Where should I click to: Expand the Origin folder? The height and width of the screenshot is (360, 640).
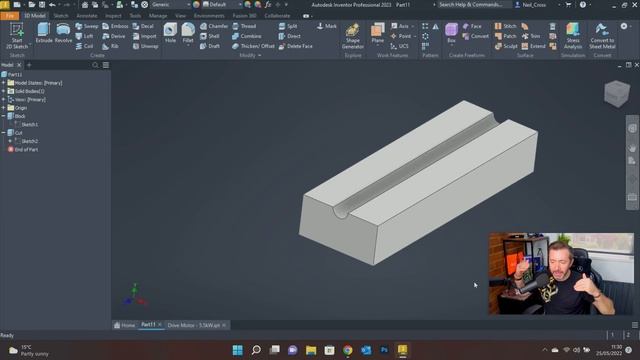[x=4, y=108]
